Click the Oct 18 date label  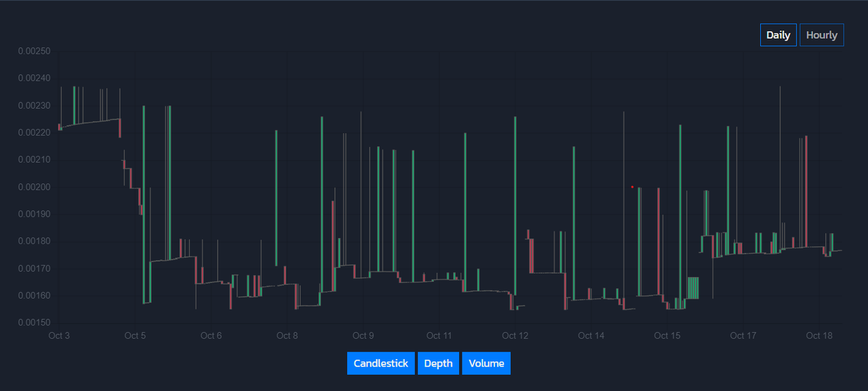(x=818, y=335)
